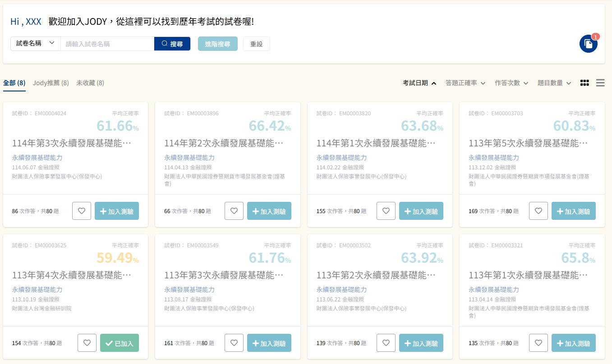
Task: Click heart icon on exam EM00003820
Action: click(x=386, y=211)
